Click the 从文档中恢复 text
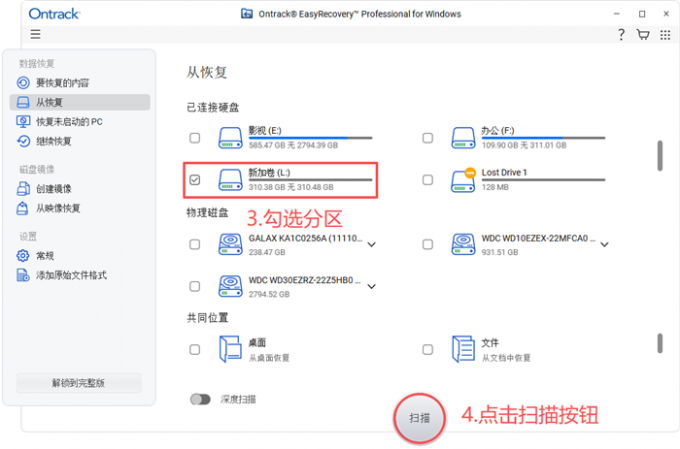 pyautogui.click(x=506, y=358)
